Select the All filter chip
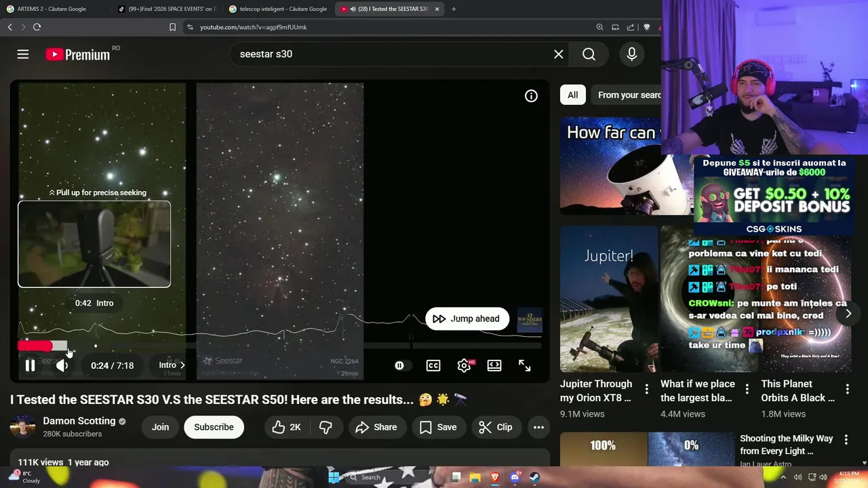The width and height of the screenshot is (868, 488). coord(573,95)
